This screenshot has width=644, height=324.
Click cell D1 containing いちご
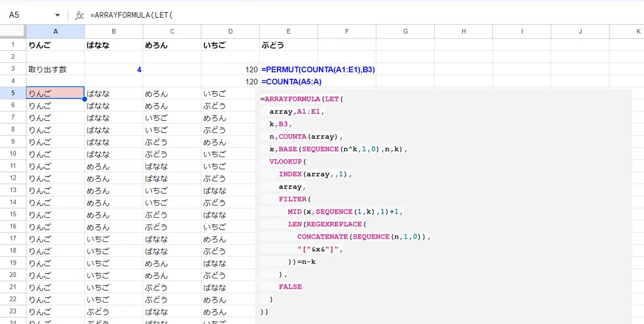pyautogui.click(x=230, y=45)
